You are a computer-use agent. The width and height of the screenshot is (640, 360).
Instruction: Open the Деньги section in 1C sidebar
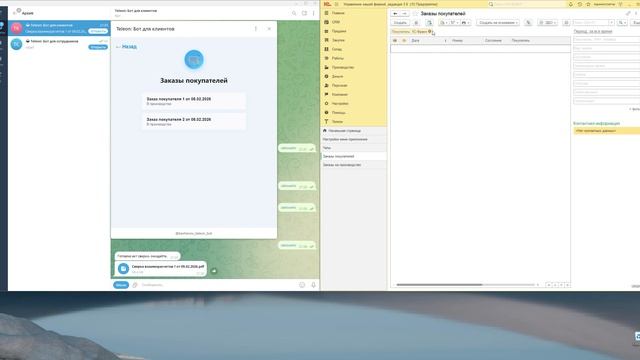click(337, 76)
